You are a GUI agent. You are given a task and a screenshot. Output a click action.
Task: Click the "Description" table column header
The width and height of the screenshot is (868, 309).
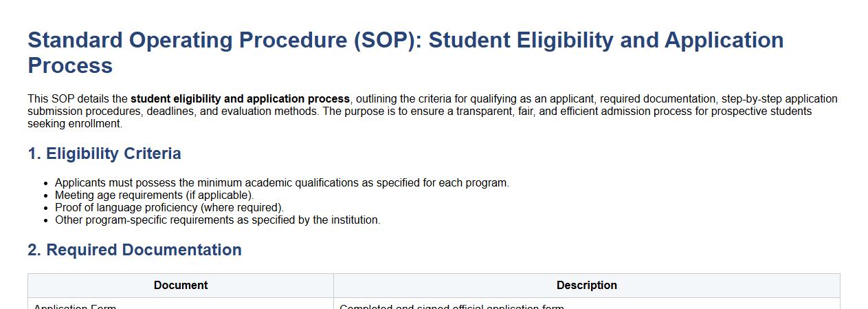(586, 286)
